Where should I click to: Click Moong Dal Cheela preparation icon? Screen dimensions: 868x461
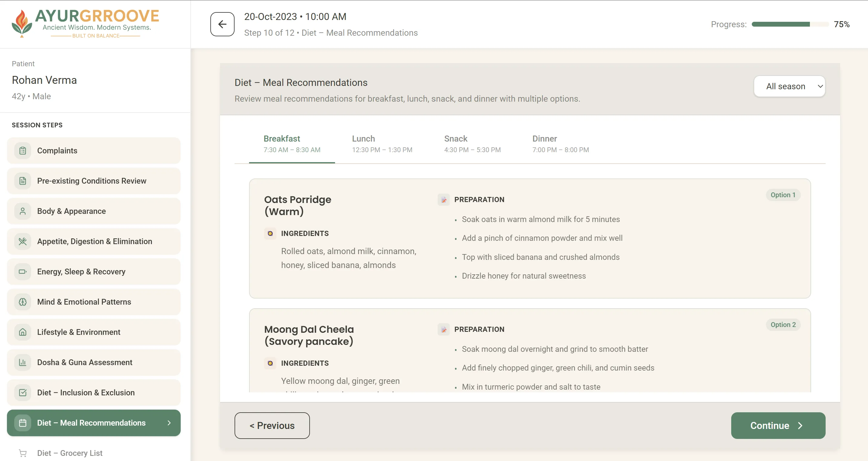(x=443, y=329)
